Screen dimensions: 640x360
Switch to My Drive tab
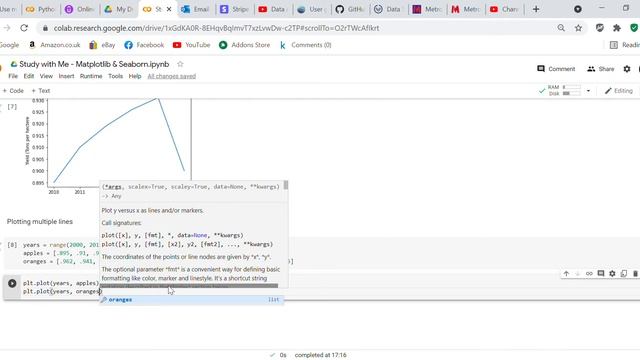tap(119, 9)
